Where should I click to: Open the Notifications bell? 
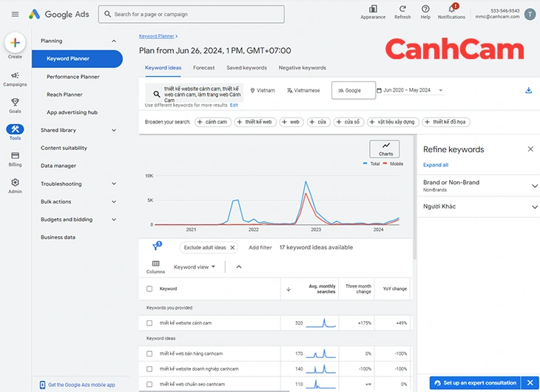pos(451,12)
